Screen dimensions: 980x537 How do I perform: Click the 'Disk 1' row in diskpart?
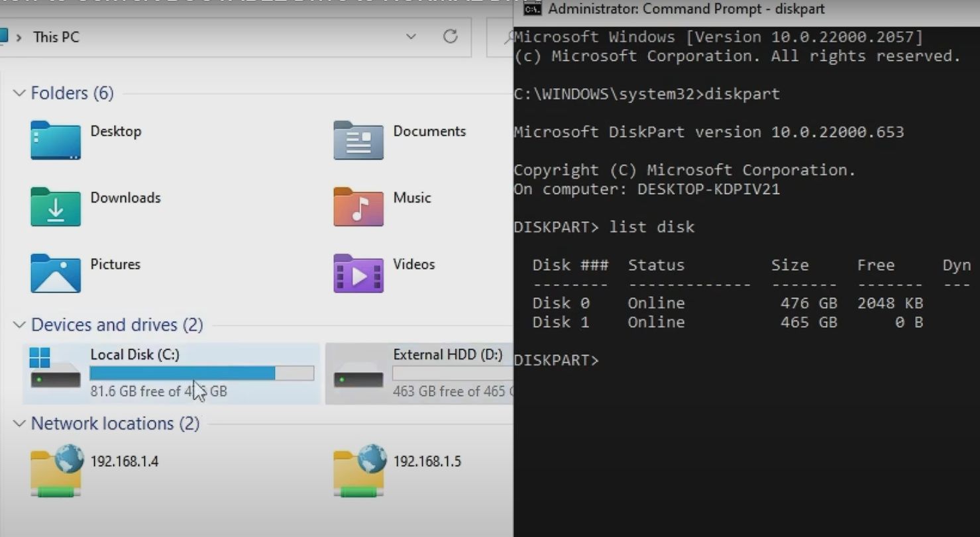pyautogui.click(x=728, y=322)
